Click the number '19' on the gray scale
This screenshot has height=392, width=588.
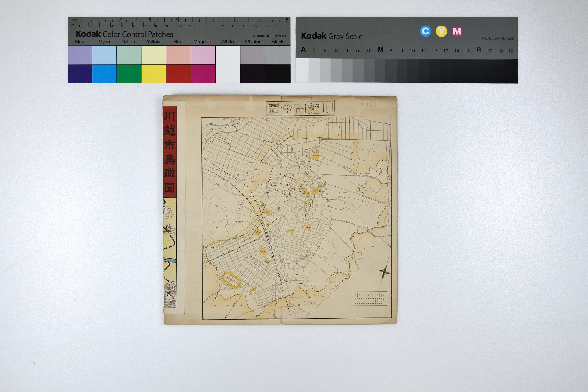tap(511, 51)
